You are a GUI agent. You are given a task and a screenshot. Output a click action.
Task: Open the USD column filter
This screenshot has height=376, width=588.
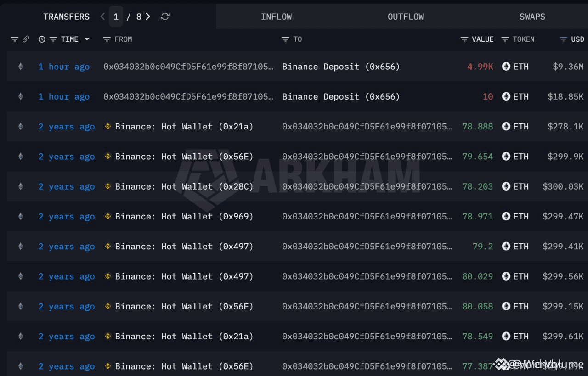coord(564,39)
